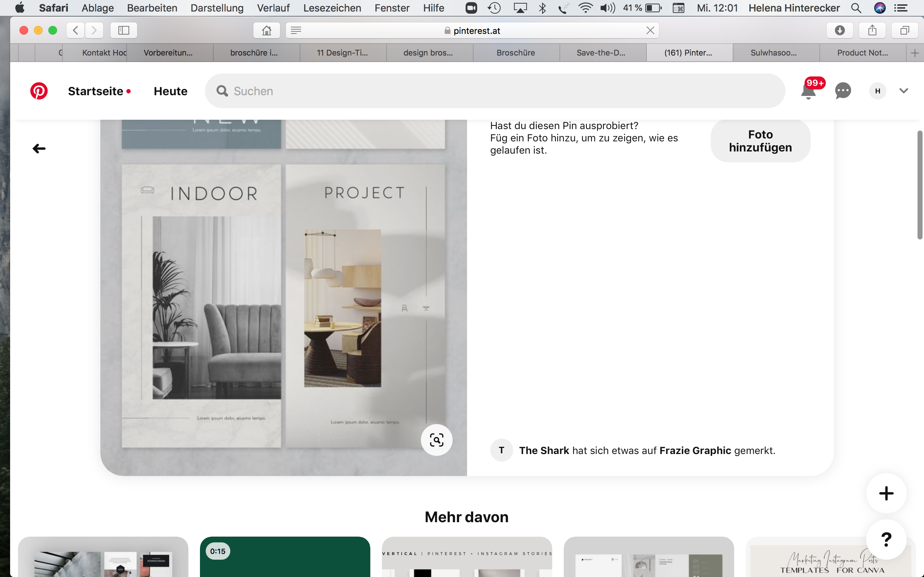Expand the account chevron dropdown menu

(903, 91)
